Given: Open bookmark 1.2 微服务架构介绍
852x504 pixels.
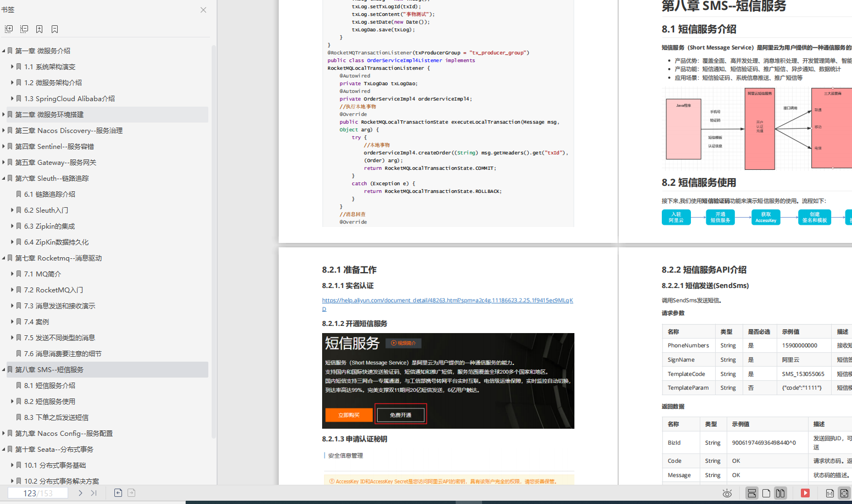Looking at the screenshot, I should coord(53,82).
